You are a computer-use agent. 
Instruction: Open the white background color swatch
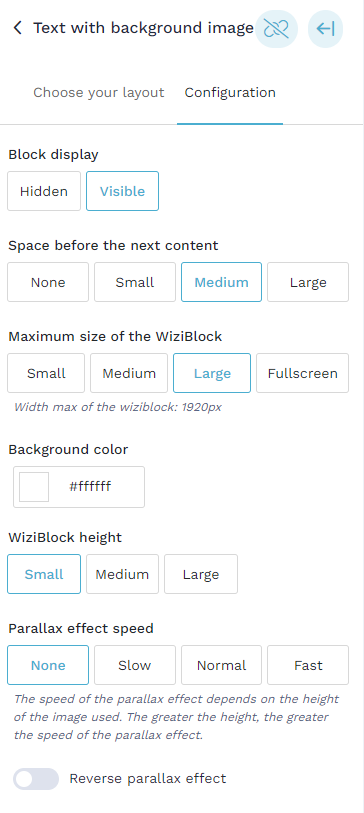(x=34, y=487)
